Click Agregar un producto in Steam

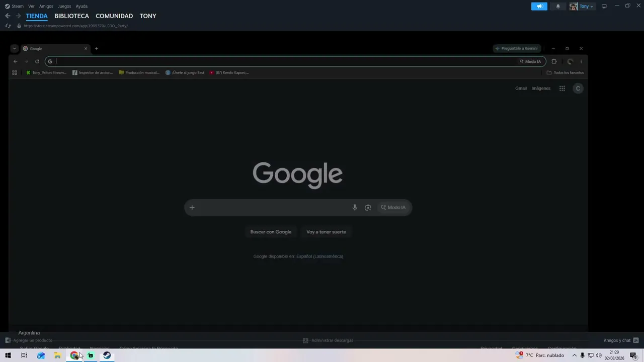[x=29, y=340]
